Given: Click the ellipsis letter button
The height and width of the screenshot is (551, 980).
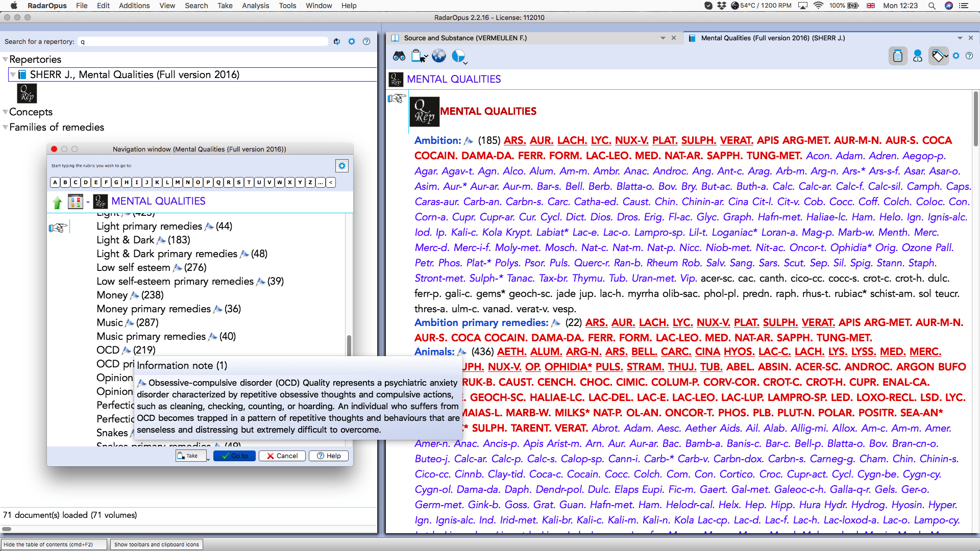Looking at the screenshot, I should pyautogui.click(x=321, y=182).
